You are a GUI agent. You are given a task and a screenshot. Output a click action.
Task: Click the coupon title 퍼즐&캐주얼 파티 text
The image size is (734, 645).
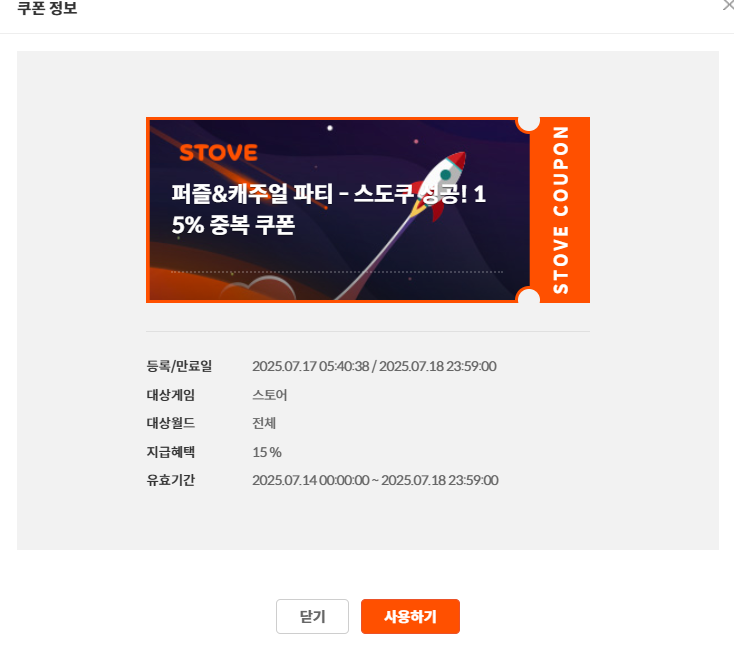(x=252, y=193)
